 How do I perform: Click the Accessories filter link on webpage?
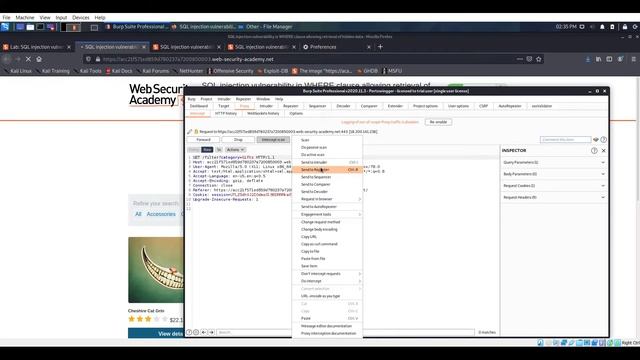[x=161, y=214]
